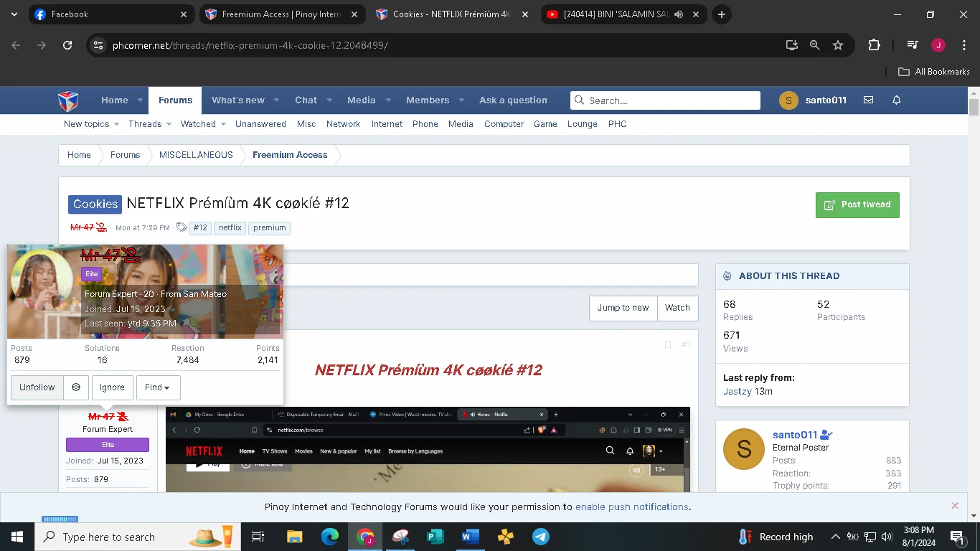980x551 pixels.
Task: Click the netflix tag
Action: coord(230,228)
